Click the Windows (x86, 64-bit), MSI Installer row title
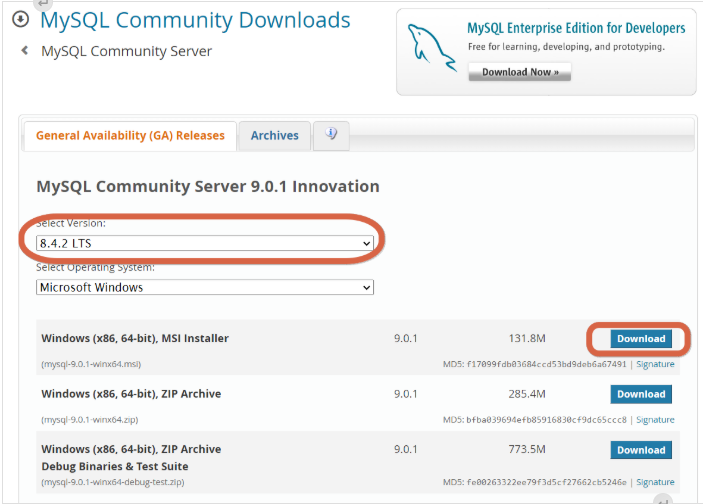This screenshot has width=703, height=504. click(x=135, y=338)
